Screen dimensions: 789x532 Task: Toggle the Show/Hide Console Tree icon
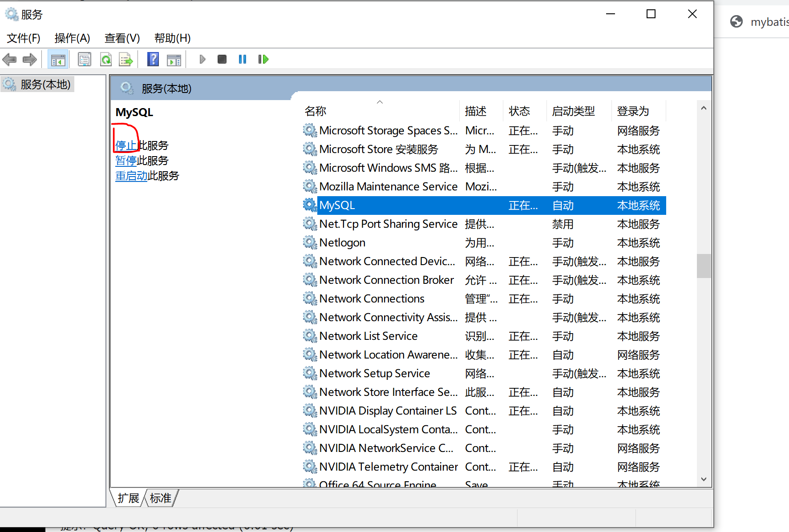58,59
